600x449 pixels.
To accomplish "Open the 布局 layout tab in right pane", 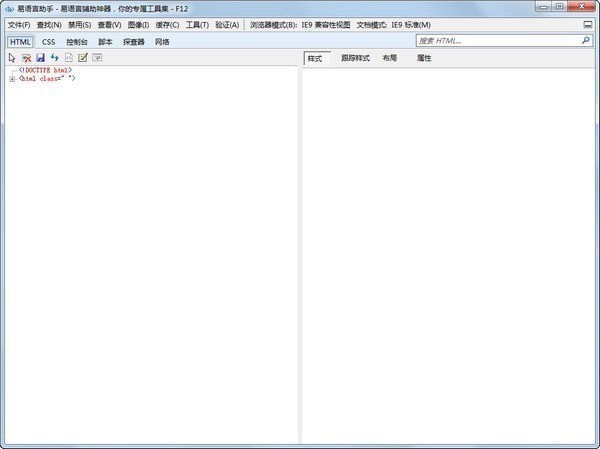I will (389, 59).
